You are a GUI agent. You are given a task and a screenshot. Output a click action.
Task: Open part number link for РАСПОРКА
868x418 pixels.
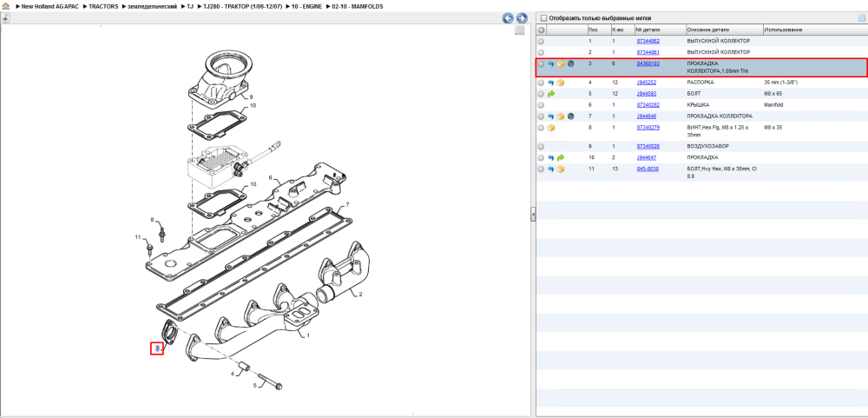(646, 83)
